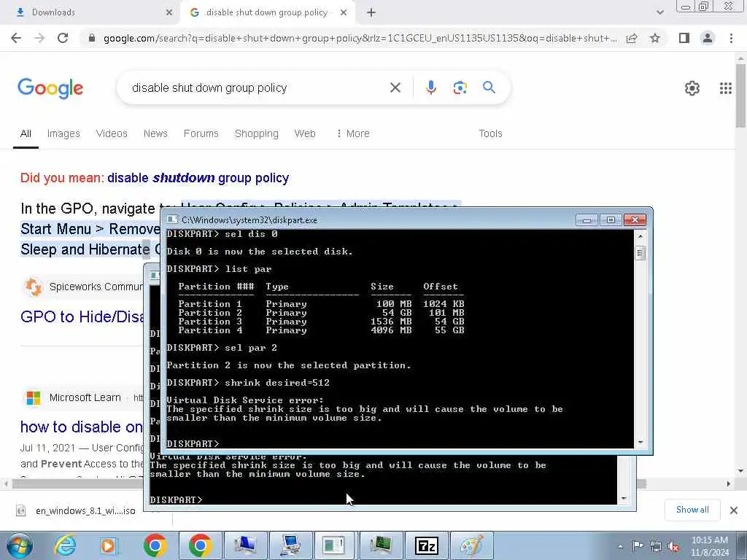Open Google quick settings gear

tap(692, 88)
